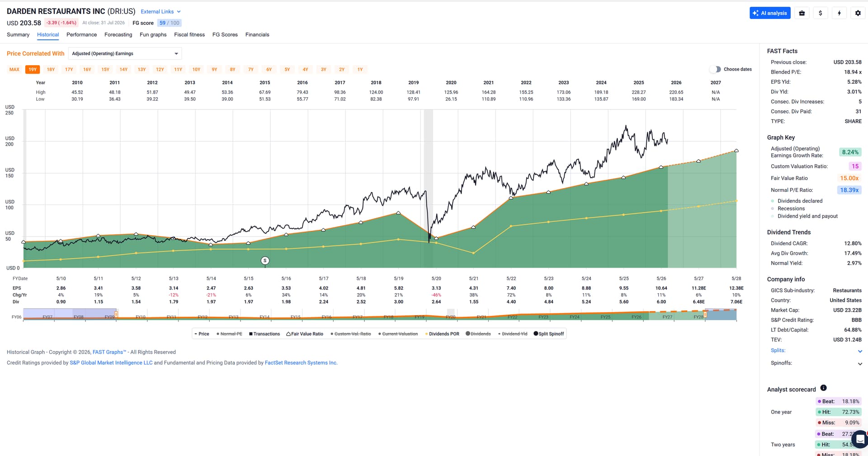Expand the External Links dropdown
Viewport: 868px width, 456px height.
(160, 12)
